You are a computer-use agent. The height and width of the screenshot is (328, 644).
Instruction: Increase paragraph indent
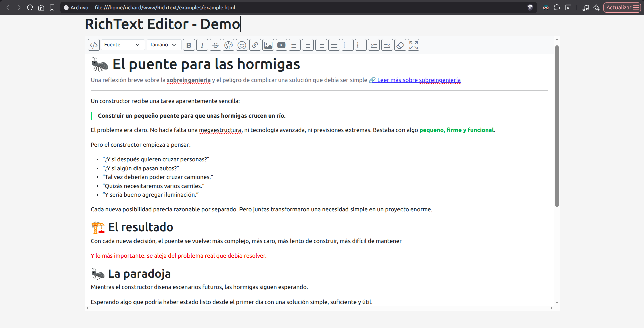click(374, 45)
